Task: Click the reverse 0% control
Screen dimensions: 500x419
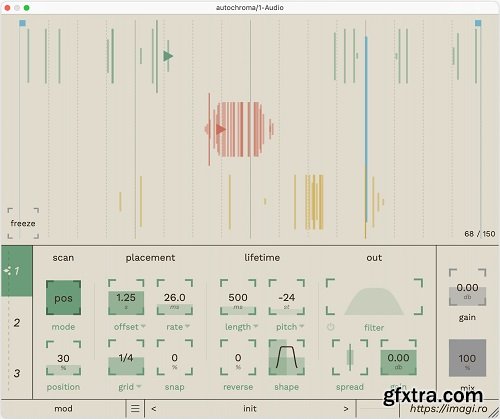Action: (x=238, y=358)
